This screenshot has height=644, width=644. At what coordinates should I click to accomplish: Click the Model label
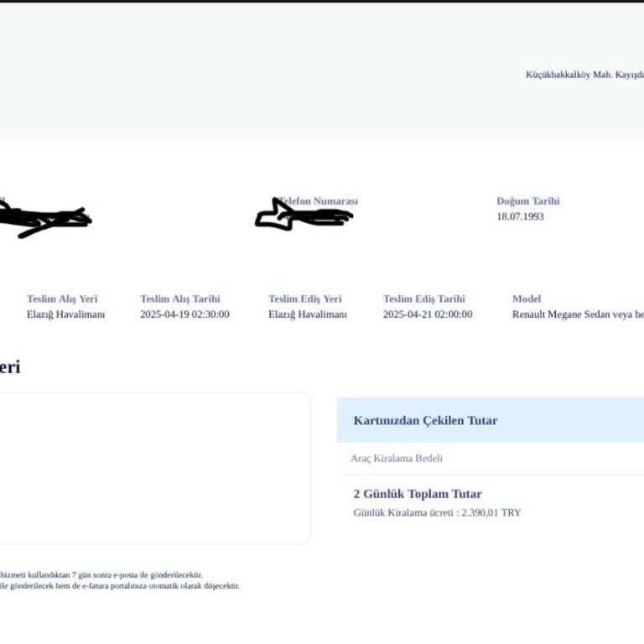527,299
